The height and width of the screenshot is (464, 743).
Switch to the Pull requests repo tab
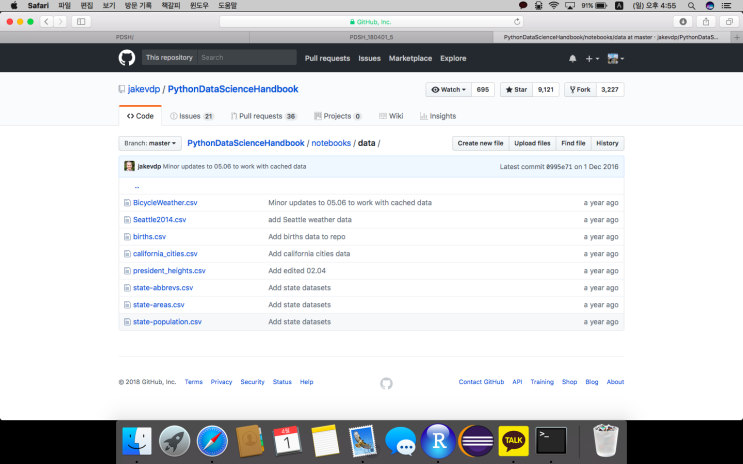coord(263,116)
